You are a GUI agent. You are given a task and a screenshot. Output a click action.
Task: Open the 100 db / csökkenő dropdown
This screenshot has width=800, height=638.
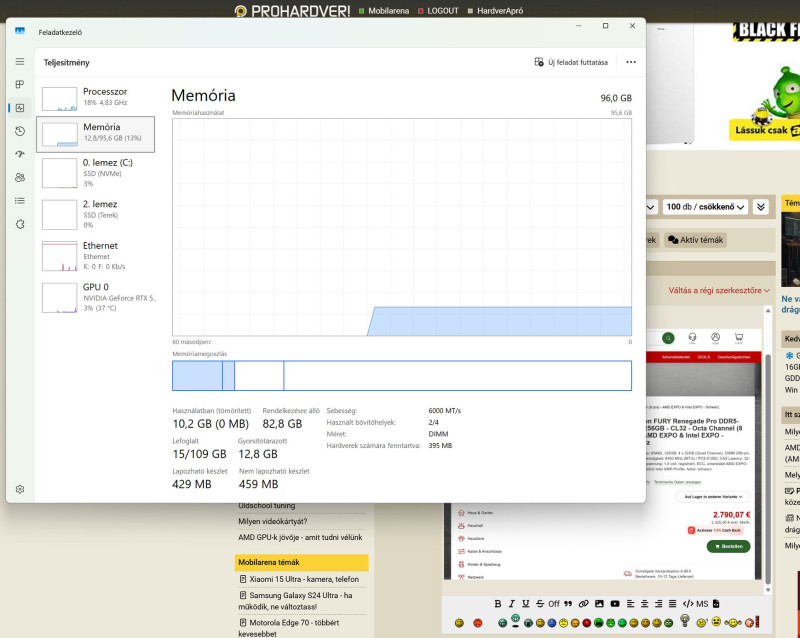point(705,207)
